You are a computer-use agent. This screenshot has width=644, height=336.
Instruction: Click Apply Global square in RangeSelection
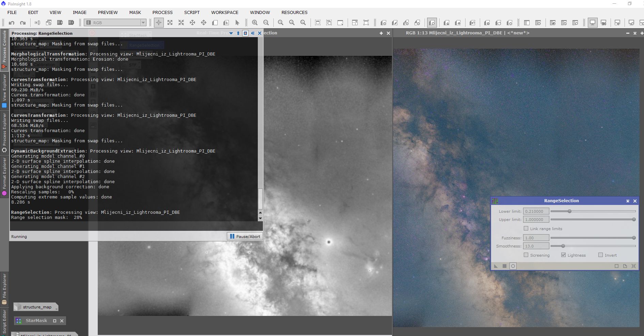coord(504,266)
